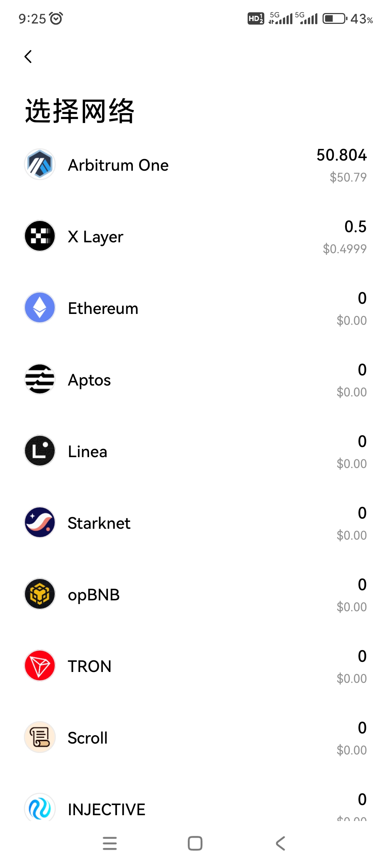391x868 pixels.
Task: Tap the INJECTIVE blue swirl icon
Action: (x=40, y=807)
